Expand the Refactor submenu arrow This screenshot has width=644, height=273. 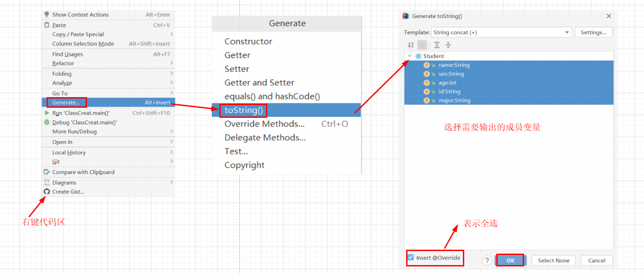pos(171,63)
